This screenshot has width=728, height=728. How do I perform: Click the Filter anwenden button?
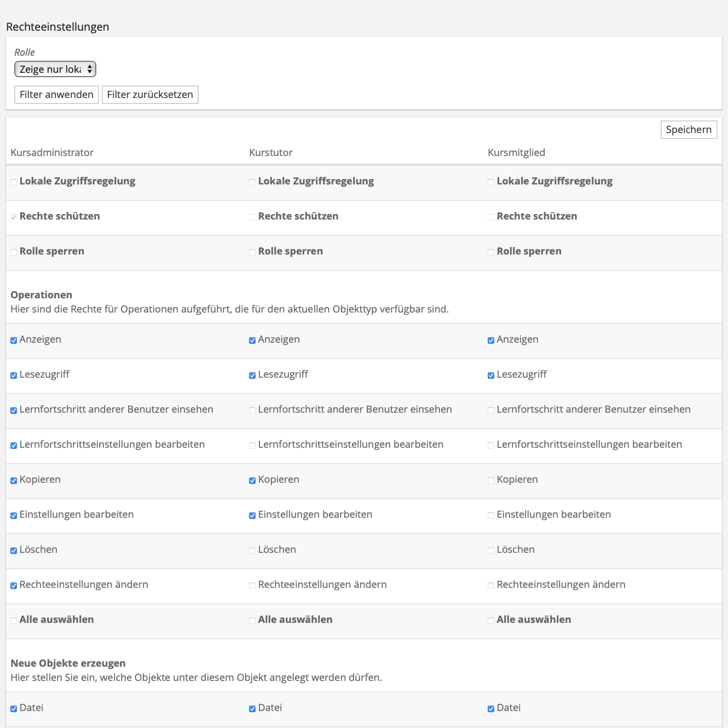point(56,95)
